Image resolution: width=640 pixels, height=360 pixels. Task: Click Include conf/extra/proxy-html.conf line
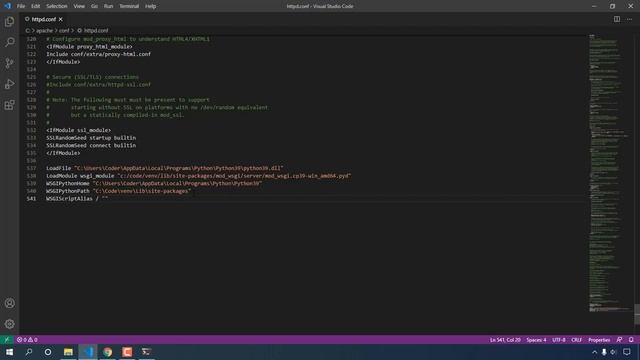click(x=98, y=54)
